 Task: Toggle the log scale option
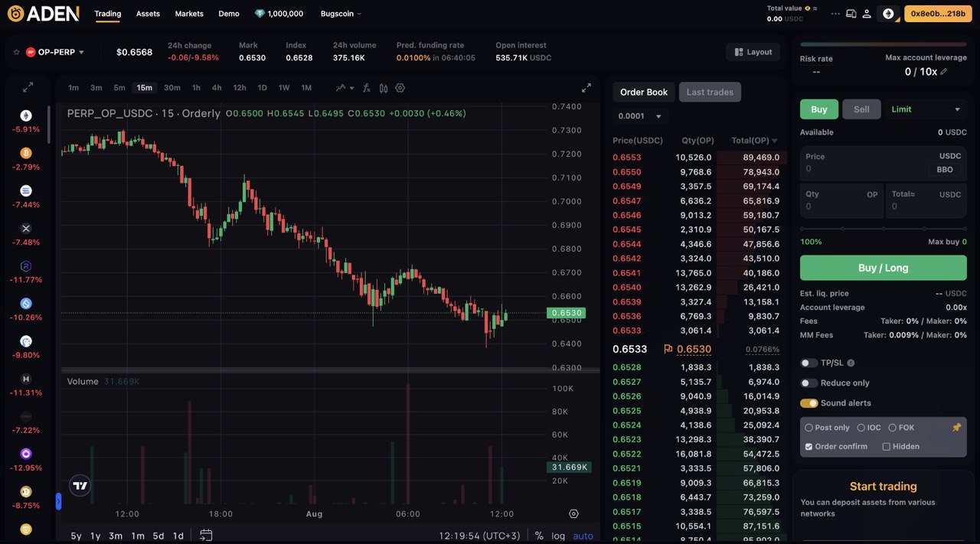click(558, 536)
